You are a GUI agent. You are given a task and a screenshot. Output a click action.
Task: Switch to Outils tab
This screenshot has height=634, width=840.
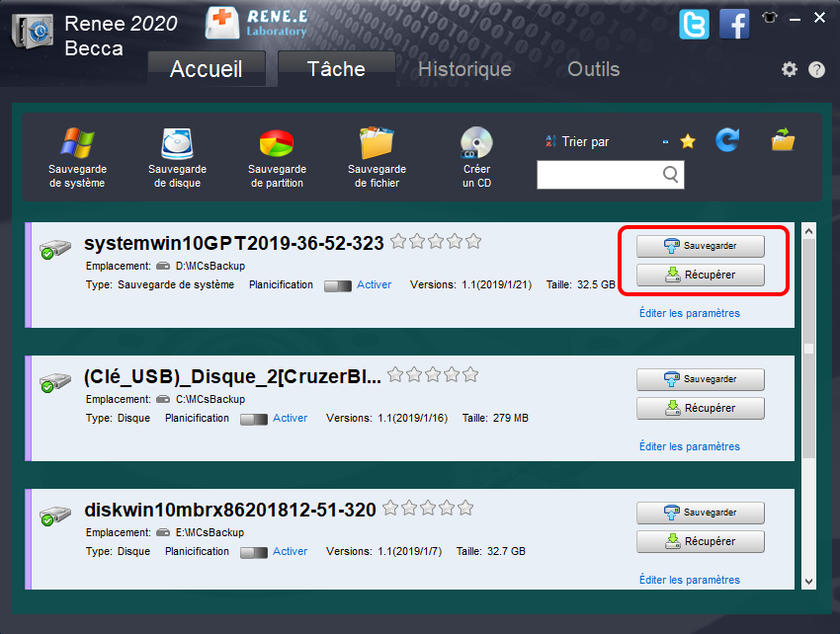pos(594,69)
